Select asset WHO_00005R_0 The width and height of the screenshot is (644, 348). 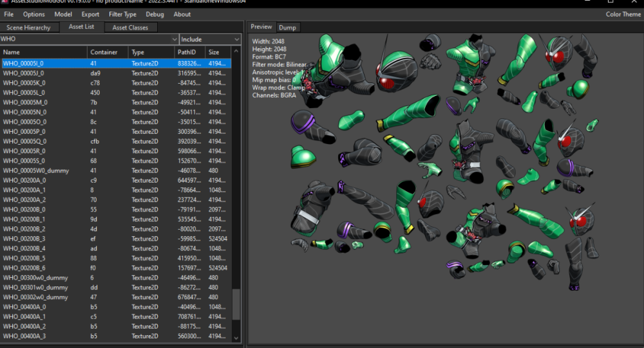point(116,151)
